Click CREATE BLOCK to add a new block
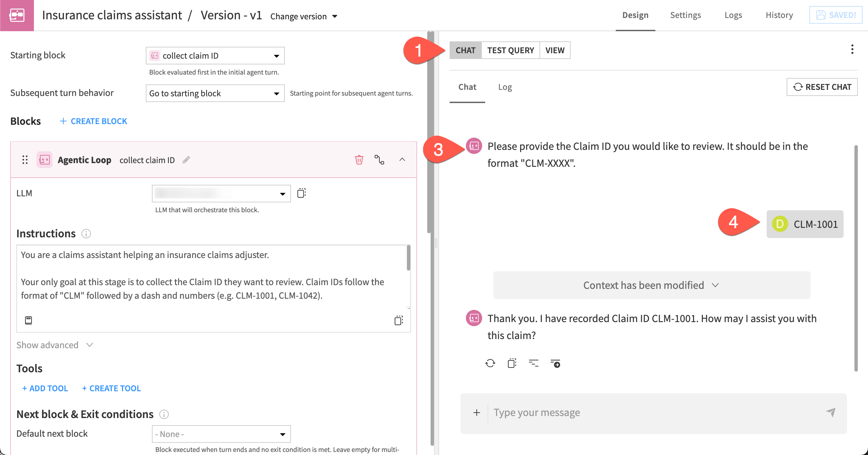 click(93, 121)
